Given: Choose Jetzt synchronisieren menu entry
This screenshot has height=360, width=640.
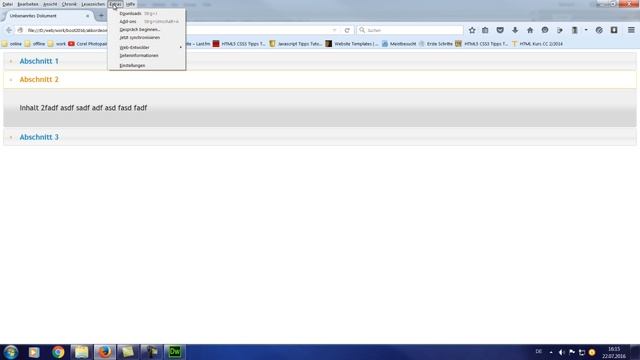Looking at the screenshot, I should pyautogui.click(x=147, y=38).
